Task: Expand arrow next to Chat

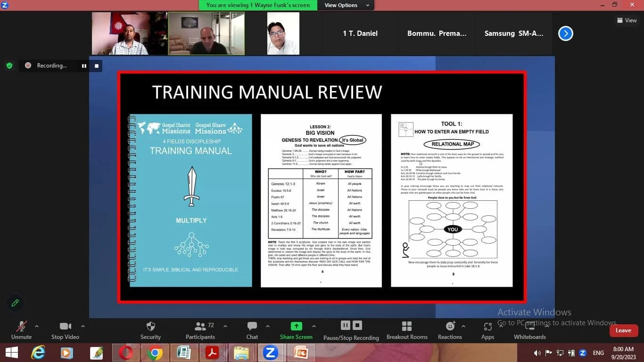Action: coord(268,326)
